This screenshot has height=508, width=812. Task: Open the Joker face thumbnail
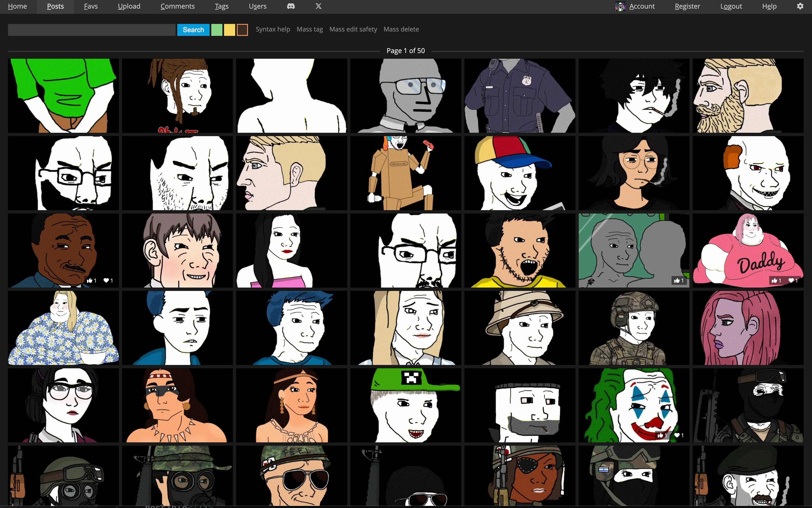tap(634, 405)
